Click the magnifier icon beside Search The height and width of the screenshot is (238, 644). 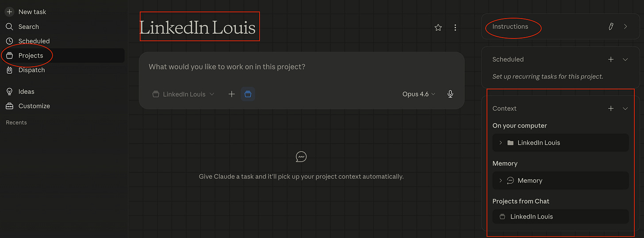9,27
